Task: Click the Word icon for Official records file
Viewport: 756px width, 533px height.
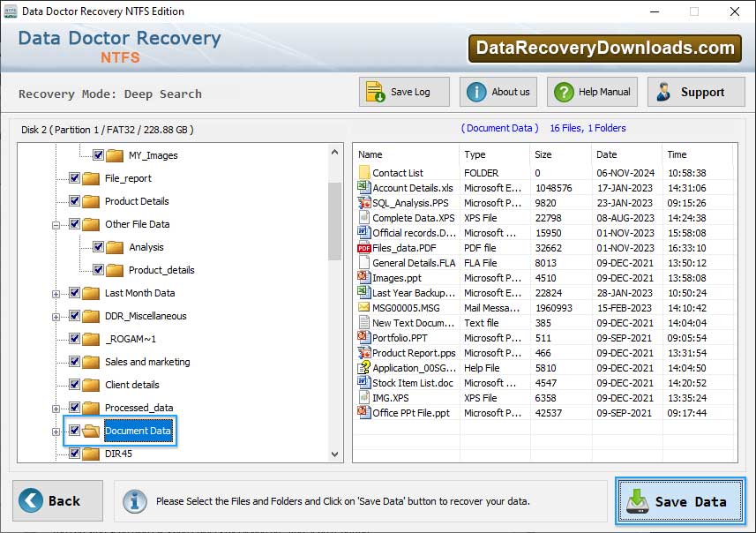Action: [x=363, y=232]
